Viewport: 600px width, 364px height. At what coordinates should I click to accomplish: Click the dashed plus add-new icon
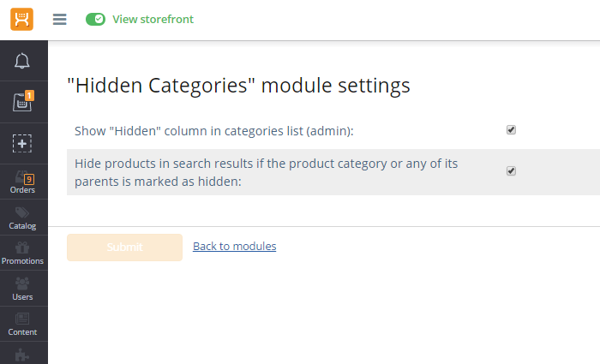coord(22,143)
